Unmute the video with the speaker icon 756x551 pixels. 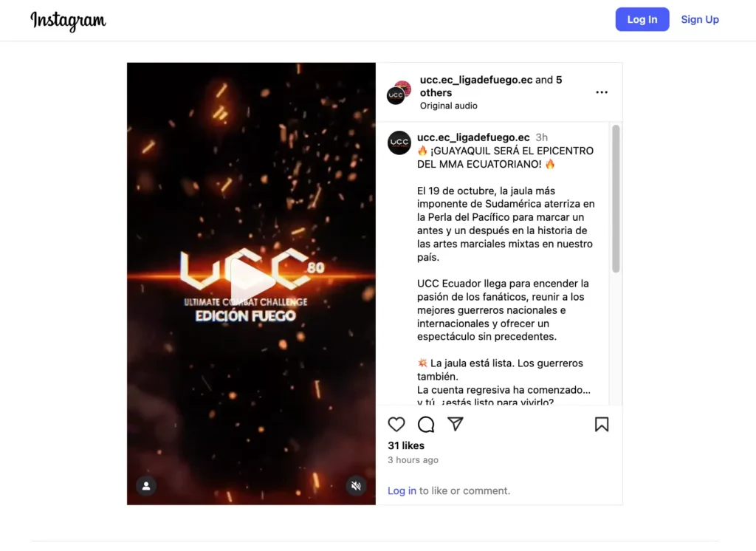[356, 486]
